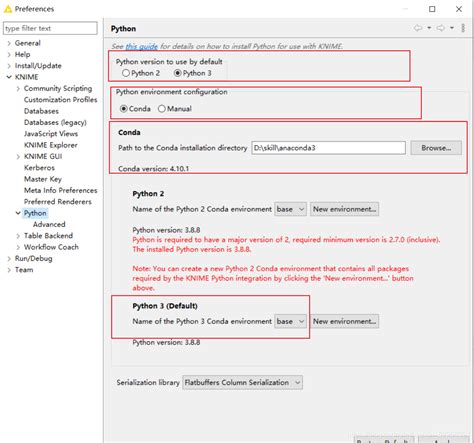The image size is (474, 443).
Task: Click the back navigation arrow icon
Action: (418, 28)
